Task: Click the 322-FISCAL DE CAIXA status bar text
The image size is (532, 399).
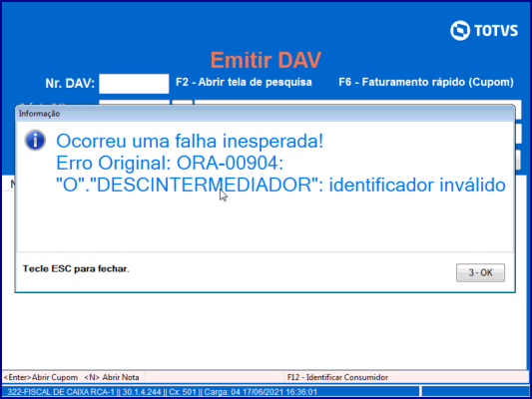Action: 162,392
